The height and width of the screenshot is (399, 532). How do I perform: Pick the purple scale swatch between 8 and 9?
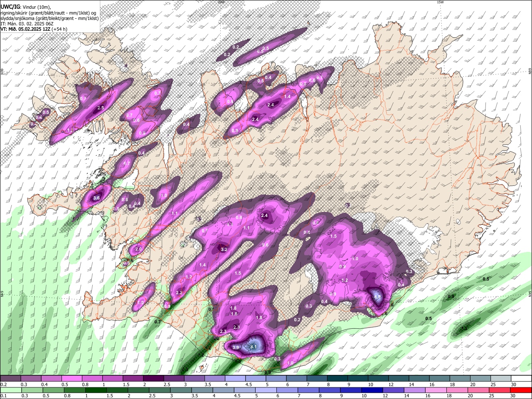coord(337,379)
